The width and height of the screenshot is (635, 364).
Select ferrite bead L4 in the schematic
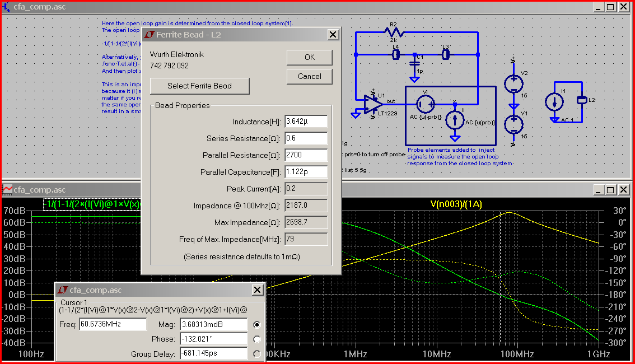pos(396,54)
